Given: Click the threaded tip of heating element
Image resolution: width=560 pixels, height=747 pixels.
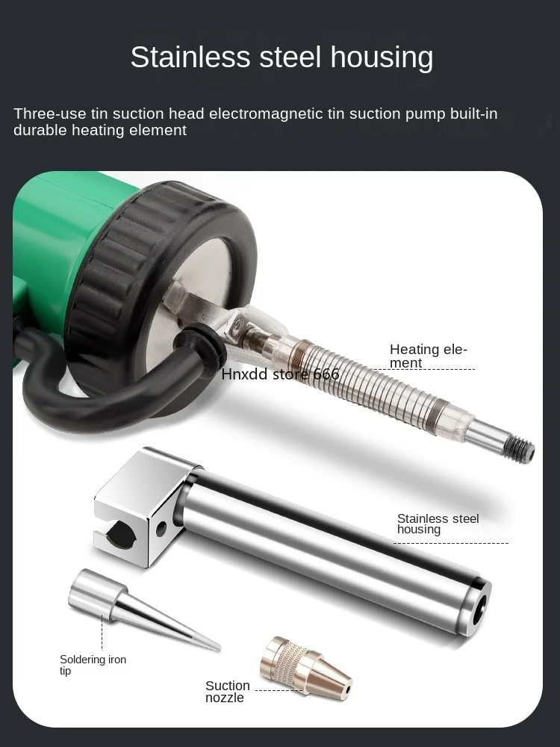Looking at the screenshot, I should click(519, 450).
